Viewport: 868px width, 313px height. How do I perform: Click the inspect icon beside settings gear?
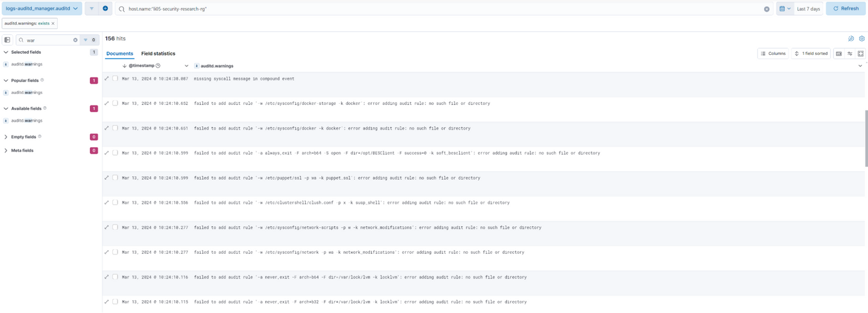[x=851, y=39]
